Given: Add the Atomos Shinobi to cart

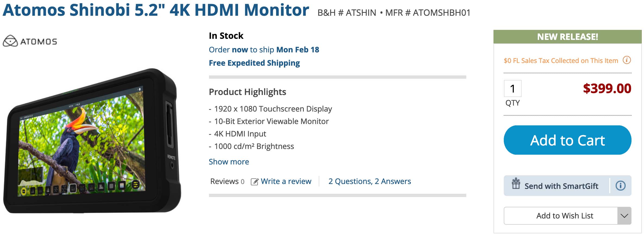Looking at the screenshot, I should [x=567, y=140].
